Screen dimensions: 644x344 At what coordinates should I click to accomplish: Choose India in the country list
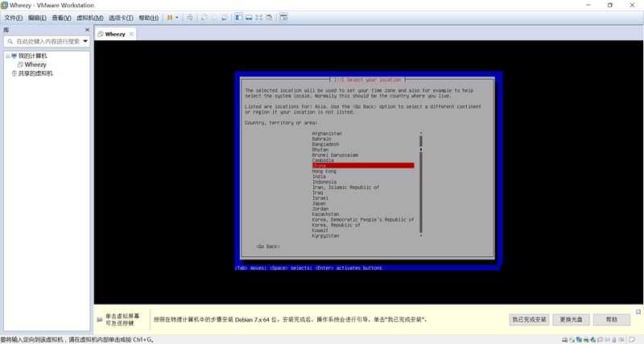tap(319, 176)
